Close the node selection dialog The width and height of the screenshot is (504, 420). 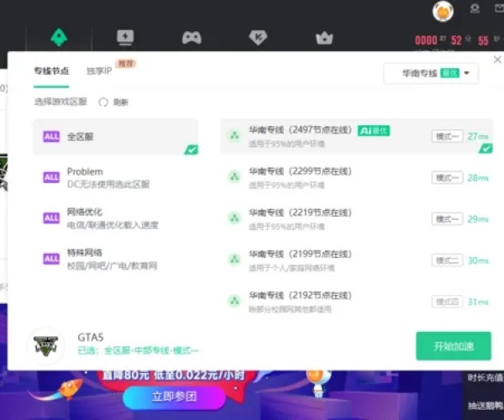coord(497,60)
